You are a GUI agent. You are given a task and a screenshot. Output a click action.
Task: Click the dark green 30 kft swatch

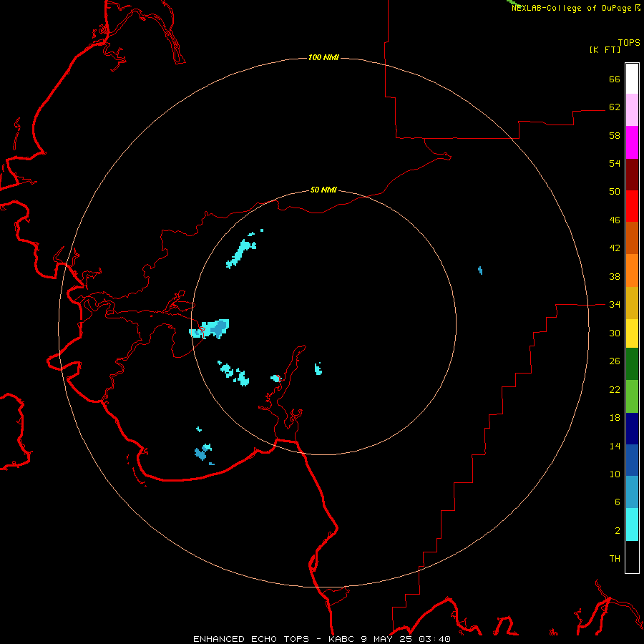pyautogui.click(x=632, y=364)
